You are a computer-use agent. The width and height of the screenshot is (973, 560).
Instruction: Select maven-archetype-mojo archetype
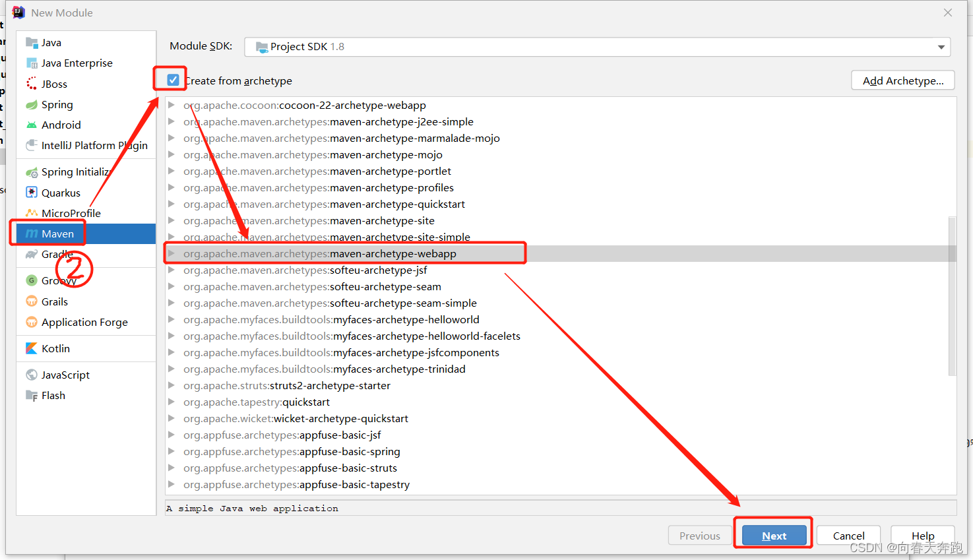pyautogui.click(x=560, y=154)
